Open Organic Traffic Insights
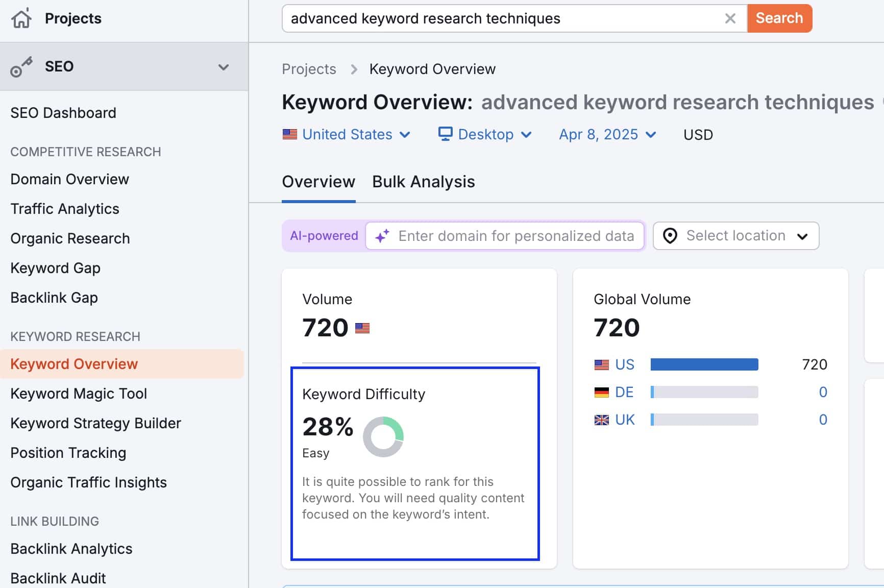The width and height of the screenshot is (884, 588). (89, 482)
